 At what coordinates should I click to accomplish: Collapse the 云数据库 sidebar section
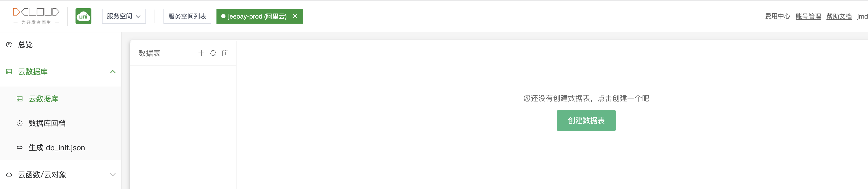coord(113,72)
